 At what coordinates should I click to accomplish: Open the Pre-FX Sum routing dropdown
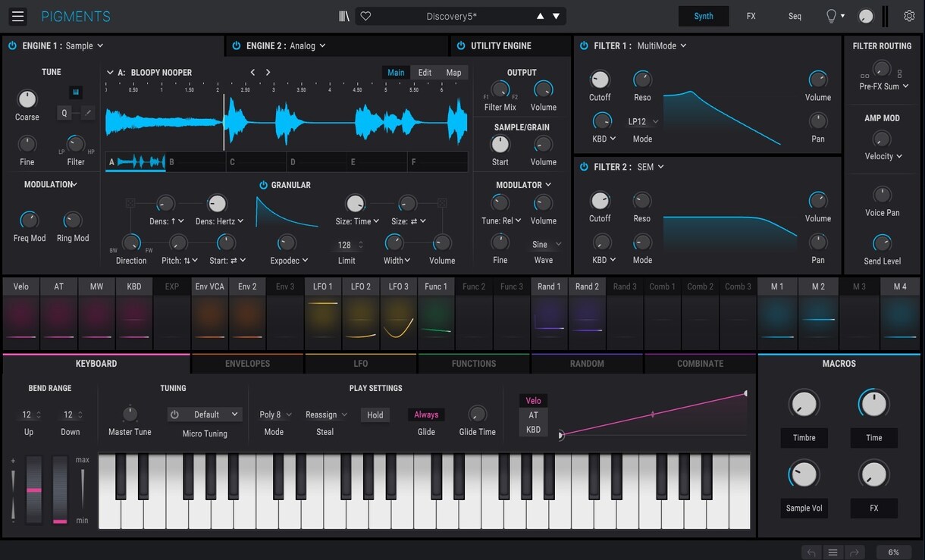tap(884, 86)
